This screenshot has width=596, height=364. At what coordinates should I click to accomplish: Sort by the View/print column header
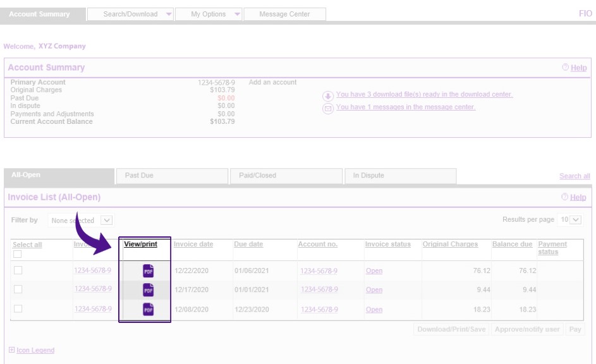141,244
